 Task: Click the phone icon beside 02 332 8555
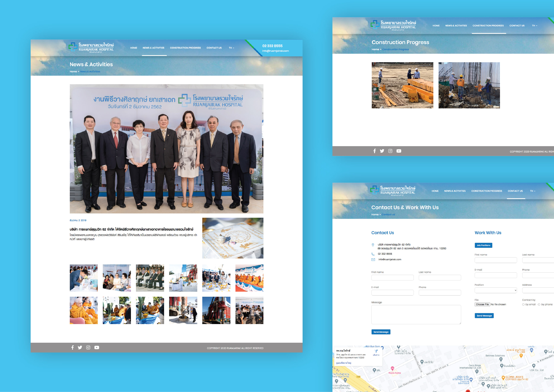coord(373,254)
